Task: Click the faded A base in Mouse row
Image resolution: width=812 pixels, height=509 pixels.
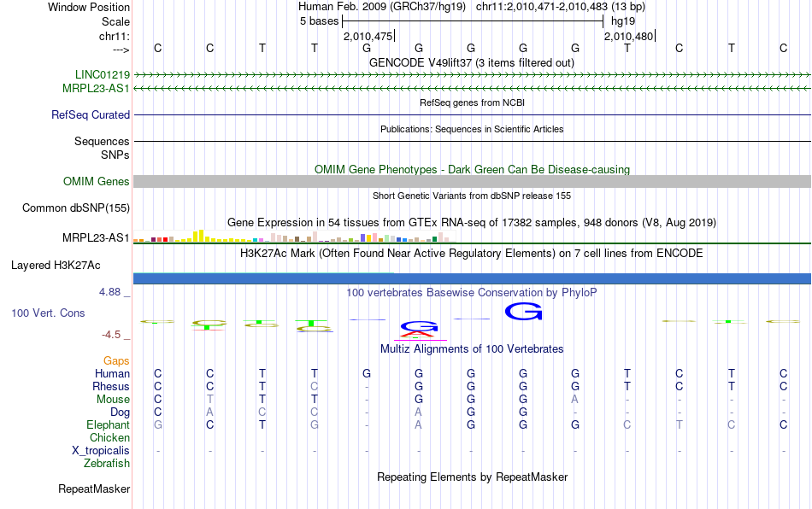Action: coord(575,400)
